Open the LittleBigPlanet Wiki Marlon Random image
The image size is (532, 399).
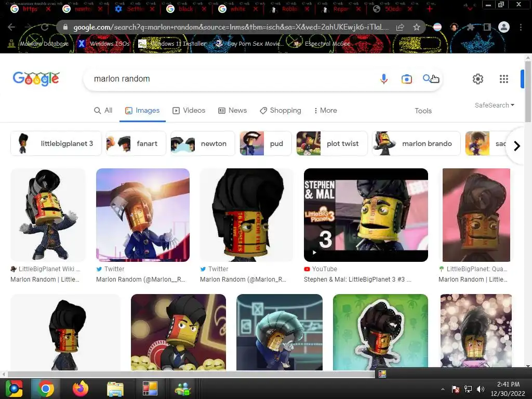[48, 215]
